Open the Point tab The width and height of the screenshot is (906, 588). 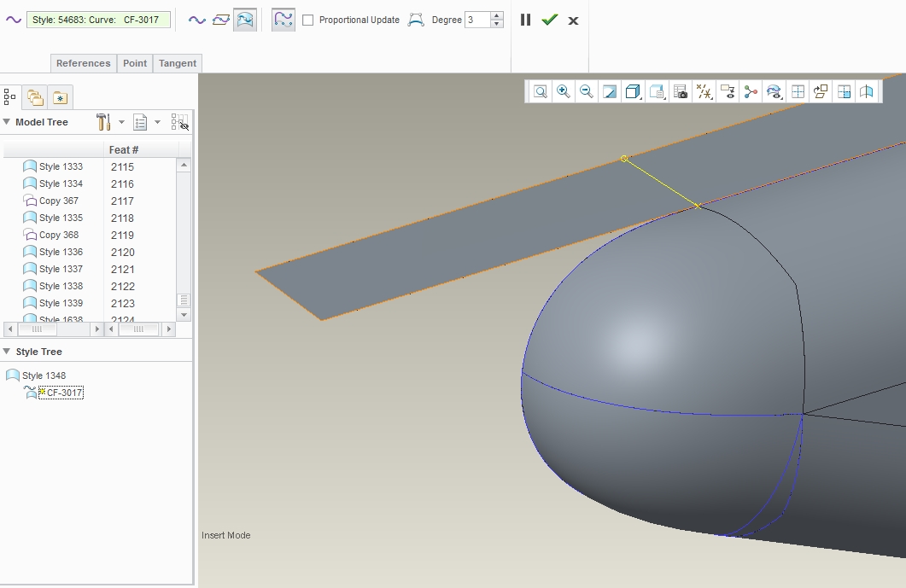135,63
